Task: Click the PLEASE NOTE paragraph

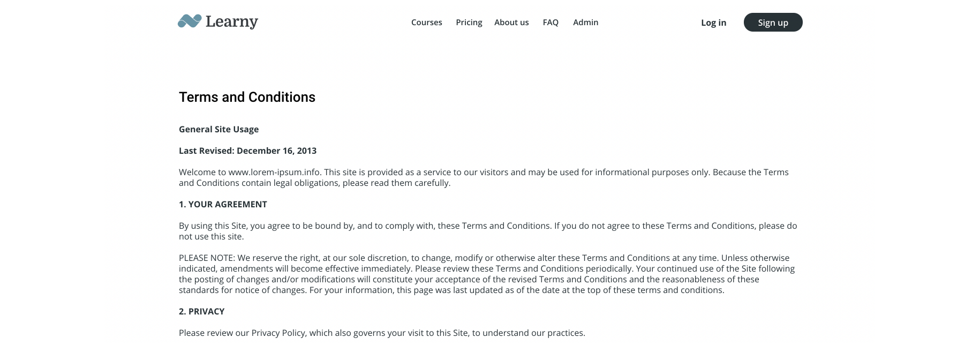Action: coord(487,274)
